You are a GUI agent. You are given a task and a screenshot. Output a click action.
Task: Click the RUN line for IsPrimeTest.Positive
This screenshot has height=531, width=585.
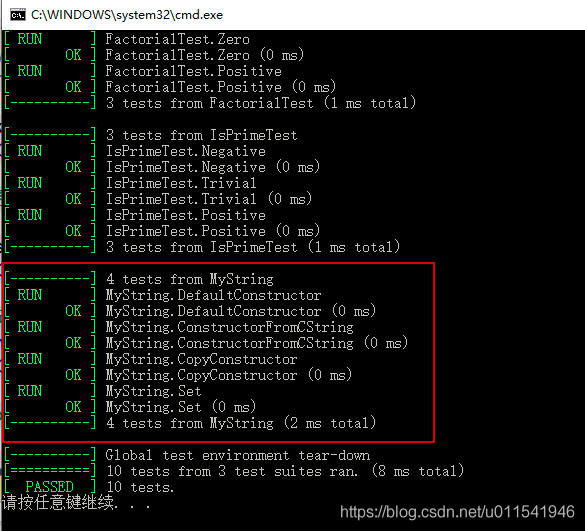(x=135, y=215)
